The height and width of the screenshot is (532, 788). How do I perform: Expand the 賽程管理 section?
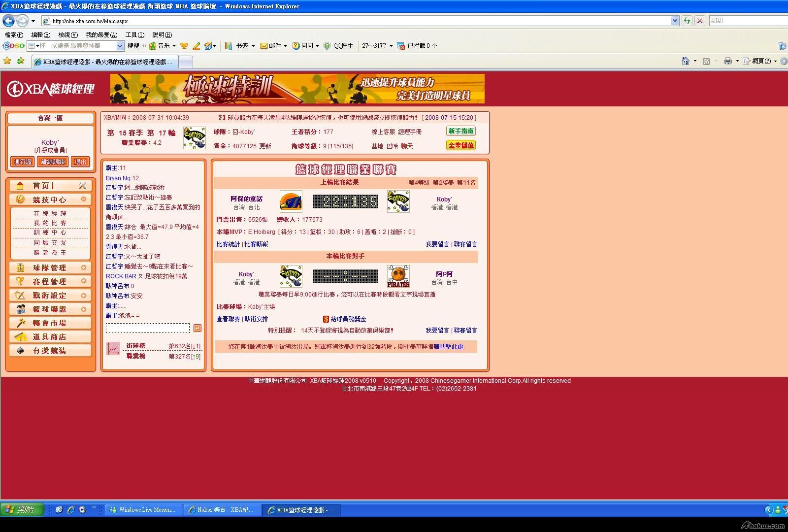point(84,281)
